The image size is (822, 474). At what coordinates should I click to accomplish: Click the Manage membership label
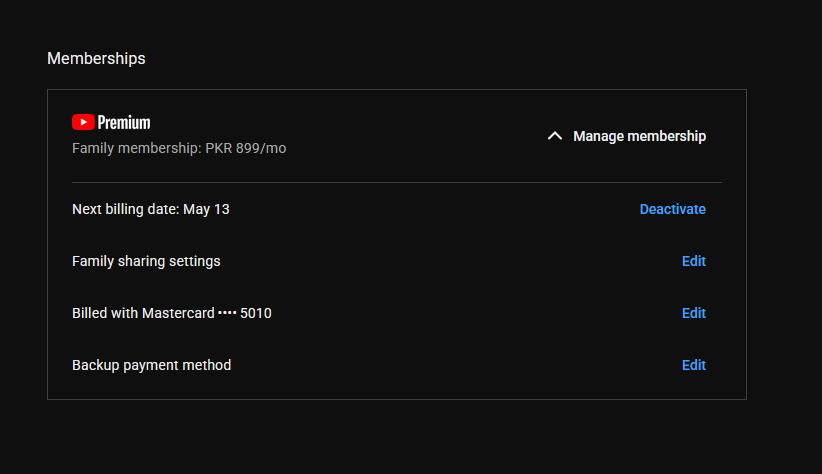[x=639, y=136]
